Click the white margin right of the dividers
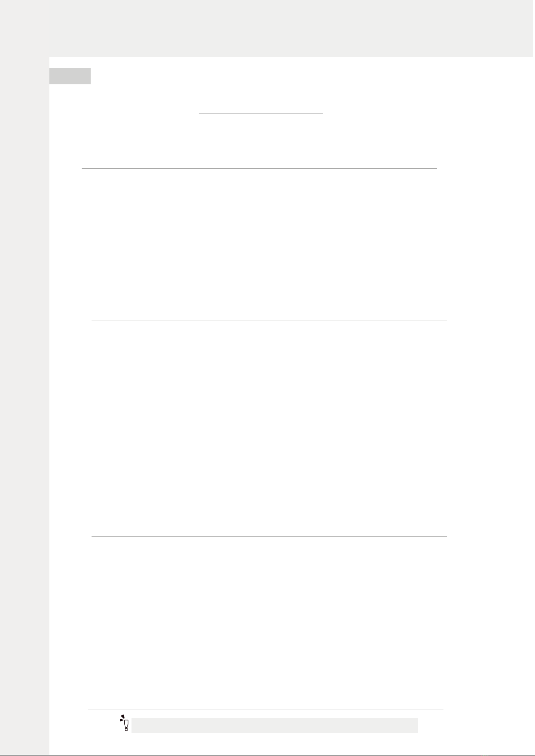This screenshot has height=756, width=535. tap(489, 404)
